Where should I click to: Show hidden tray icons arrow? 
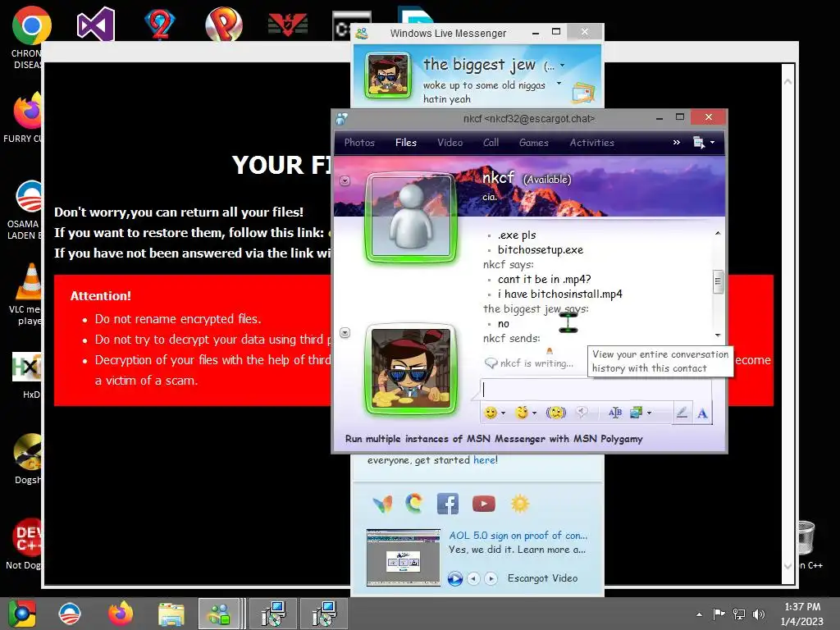[x=699, y=614]
